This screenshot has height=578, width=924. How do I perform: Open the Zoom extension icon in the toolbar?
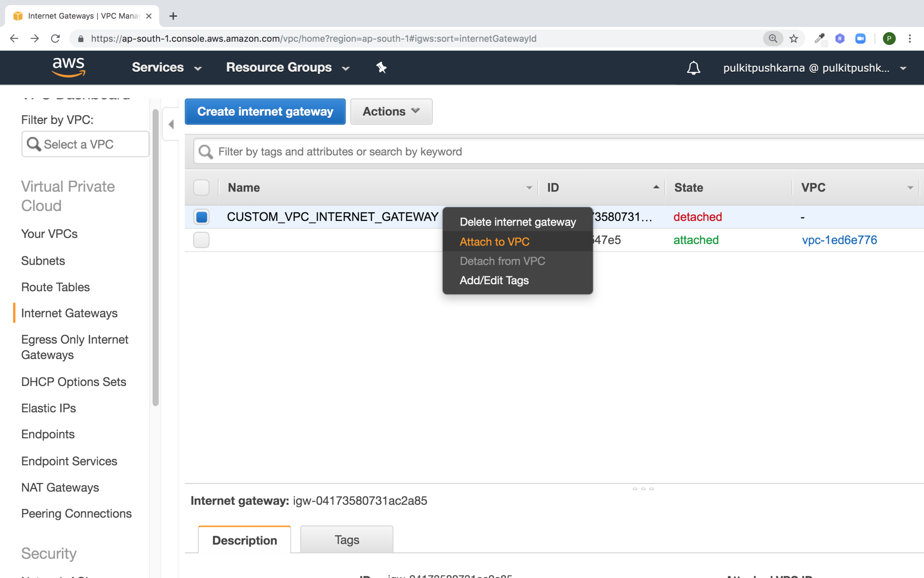coord(860,39)
